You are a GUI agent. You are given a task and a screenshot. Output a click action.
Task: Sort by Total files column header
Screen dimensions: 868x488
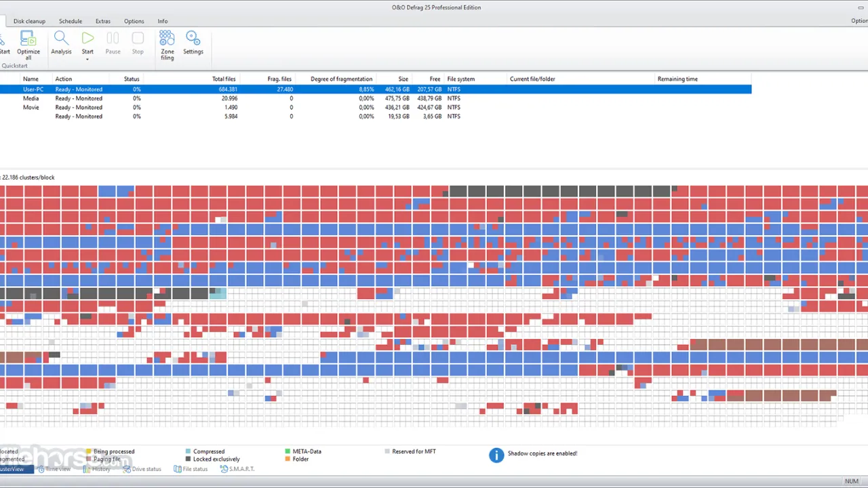[224, 79]
